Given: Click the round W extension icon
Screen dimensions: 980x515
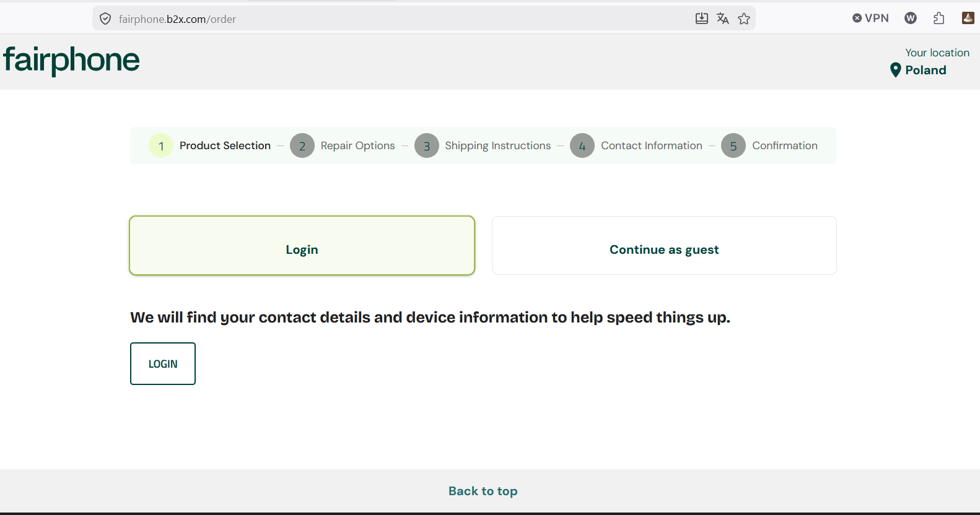Looking at the screenshot, I should coord(911,18).
